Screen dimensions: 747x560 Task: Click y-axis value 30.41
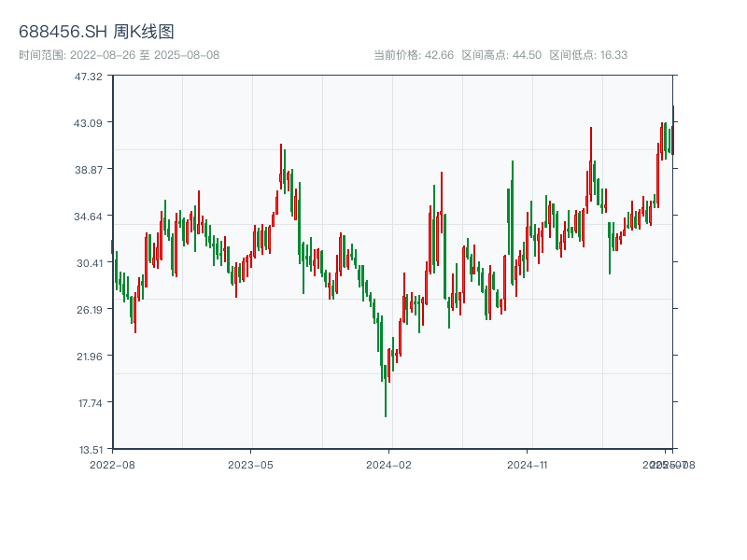tap(89, 263)
